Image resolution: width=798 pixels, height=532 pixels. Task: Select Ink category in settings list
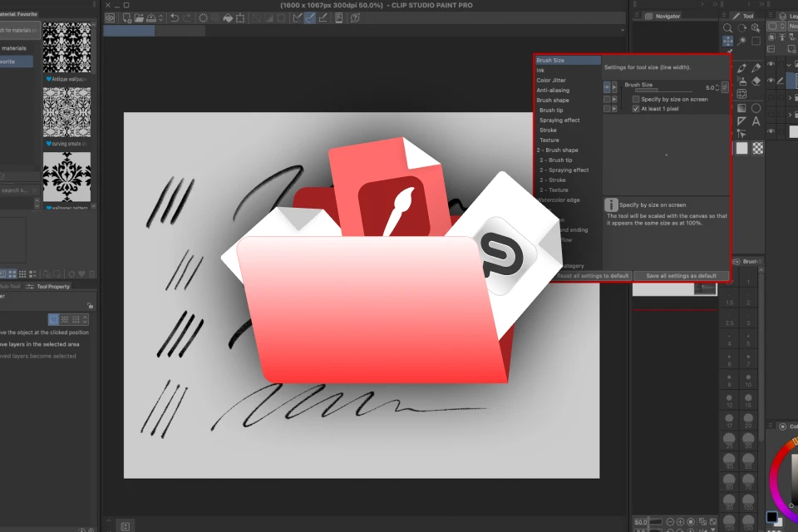tap(540, 71)
